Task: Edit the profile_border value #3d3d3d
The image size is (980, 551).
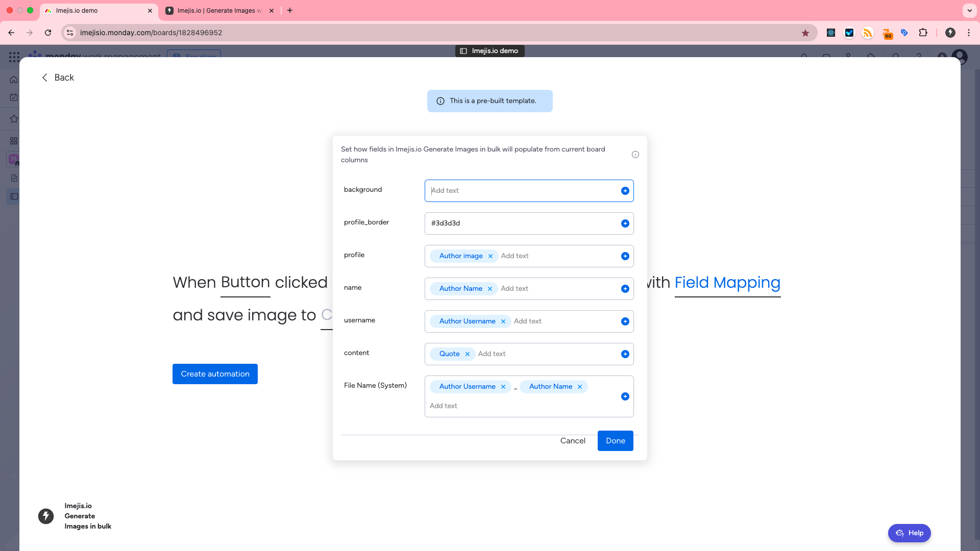Action: pos(446,223)
